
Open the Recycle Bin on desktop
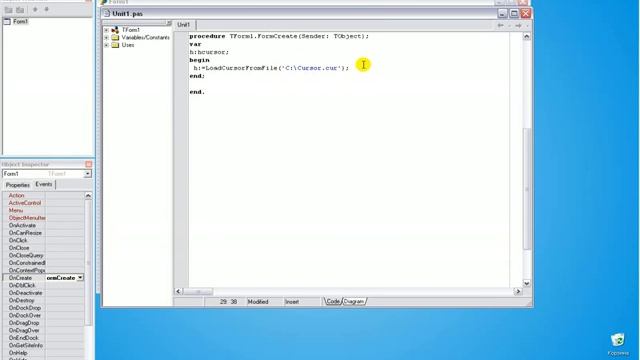[x=618, y=344]
